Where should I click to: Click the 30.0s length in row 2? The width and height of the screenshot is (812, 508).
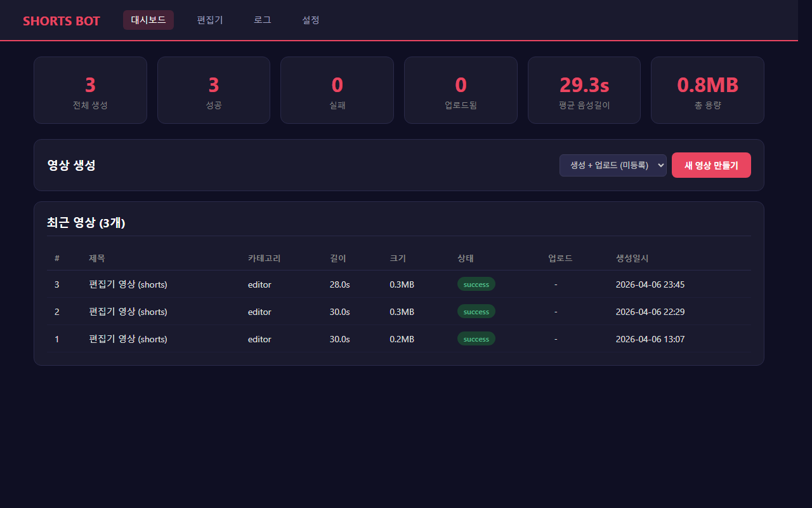coord(340,312)
